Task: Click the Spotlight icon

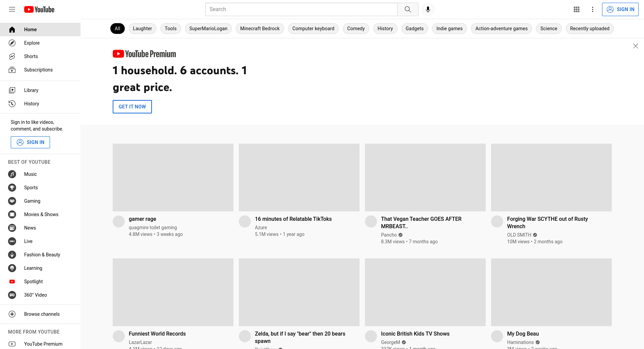Action: [12, 282]
